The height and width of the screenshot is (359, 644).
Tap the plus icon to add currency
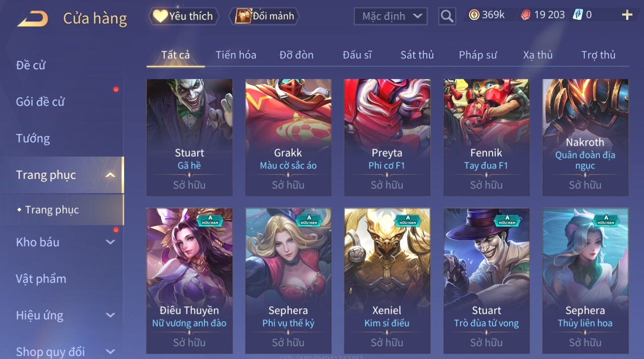(627, 15)
